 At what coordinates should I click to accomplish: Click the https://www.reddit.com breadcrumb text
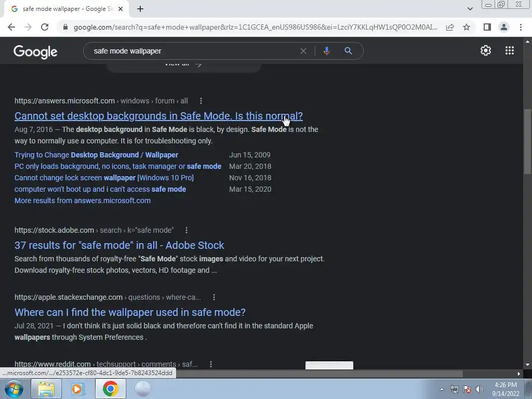coord(52,364)
